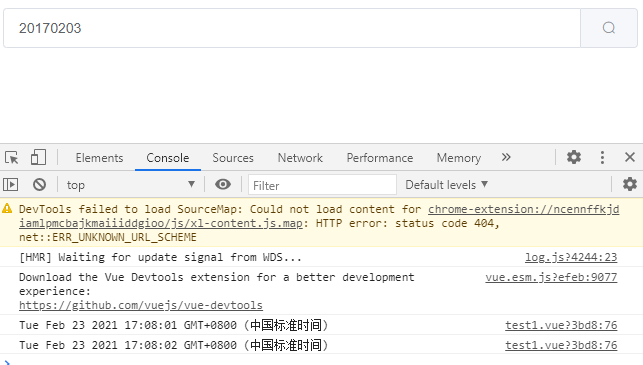Select the ERR_UNKNOWN_URL_SCHEME warning text

[x=108, y=237]
